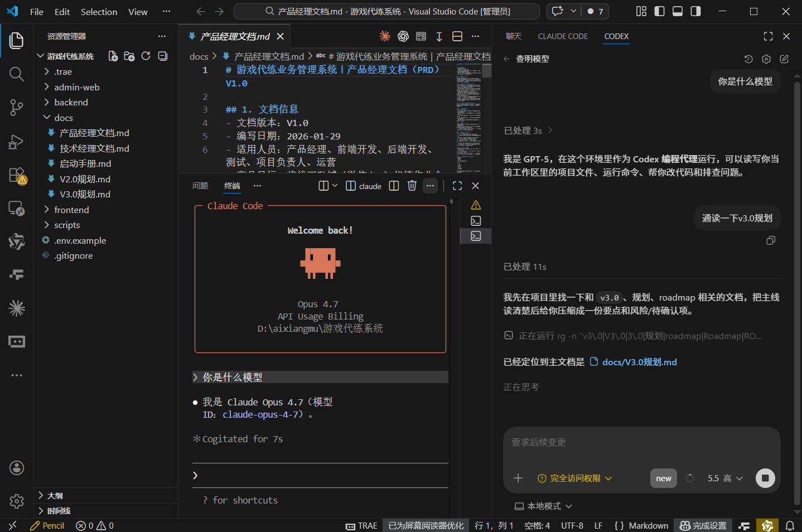Open docs/V3.0规划.md link in Codex
The image size is (802, 532).
click(x=634, y=362)
